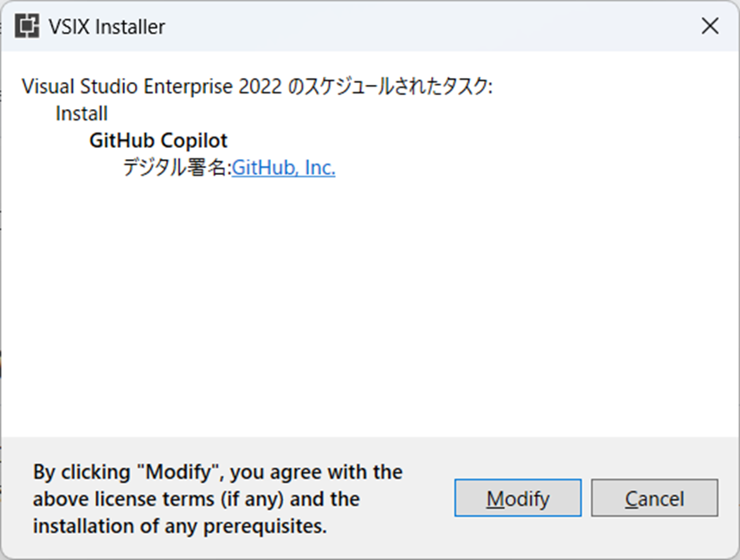This screenshot has width=740, height=560.
Task: Click the license agreement notice text
Action: (x=217, y=499)
